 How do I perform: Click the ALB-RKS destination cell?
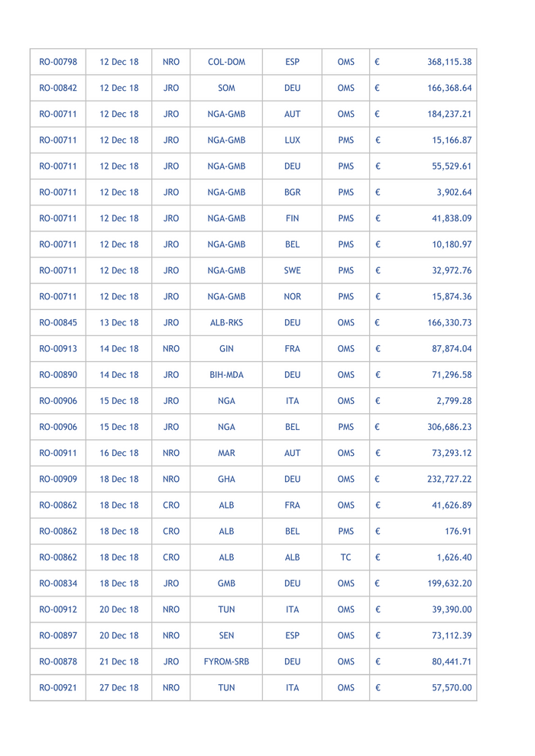226,322
